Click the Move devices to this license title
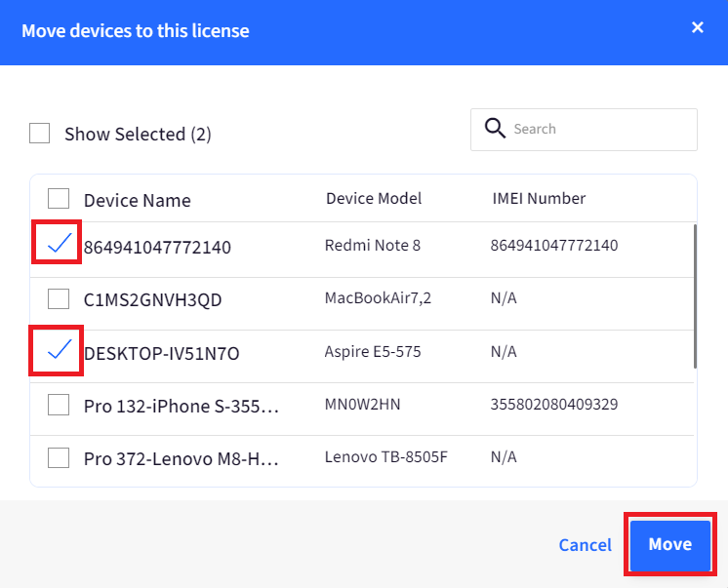This screenshot has width=728, height=588. pos(136,30)
